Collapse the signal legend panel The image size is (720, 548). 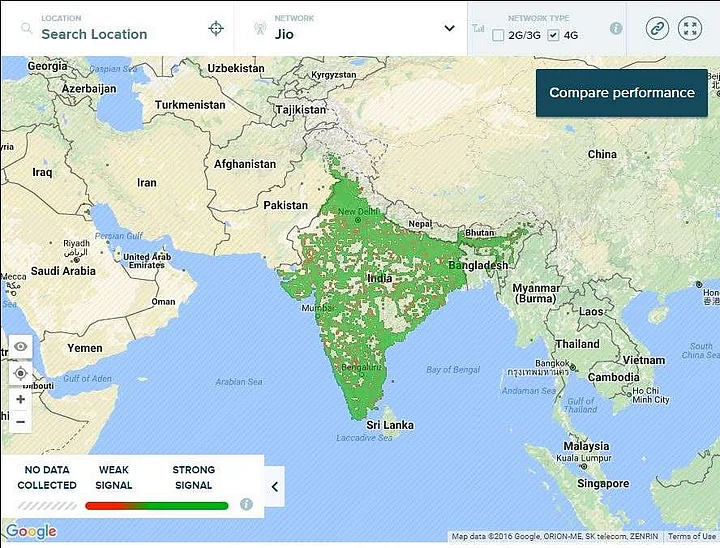point(276,487)
